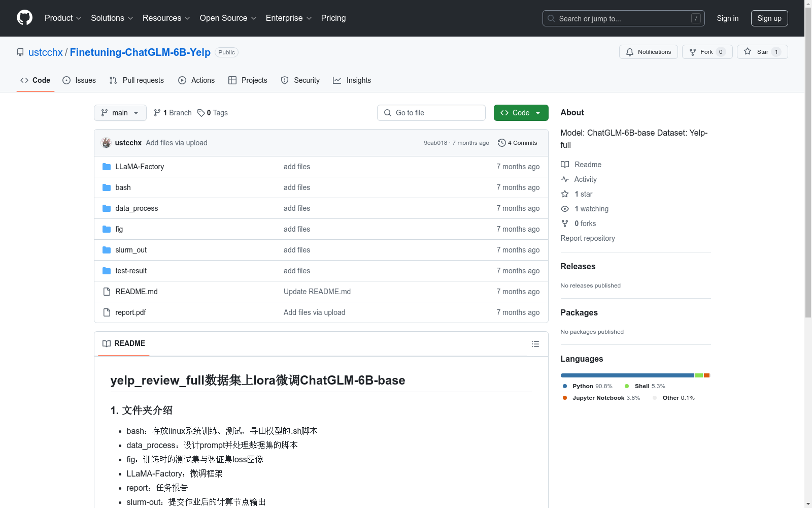Open Finetuning-ChatGLM-6B-Yelp repository link
The height and width of the screenshot is (508, 812).
(140, 52)
